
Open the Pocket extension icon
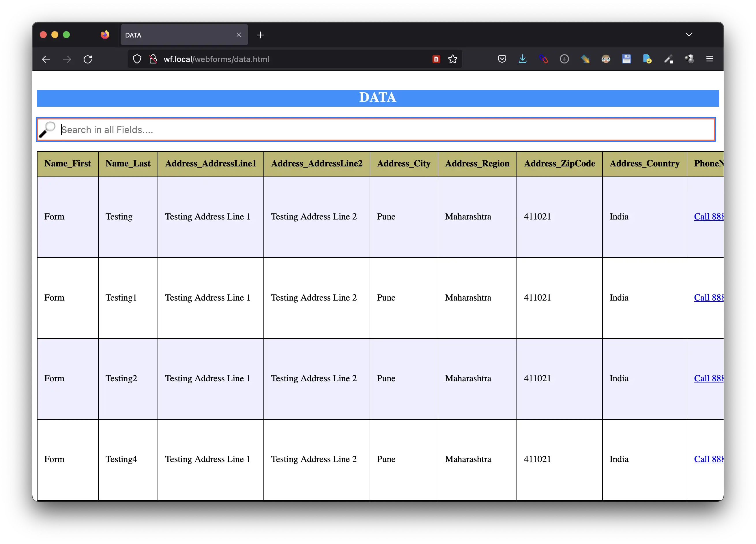502,59
